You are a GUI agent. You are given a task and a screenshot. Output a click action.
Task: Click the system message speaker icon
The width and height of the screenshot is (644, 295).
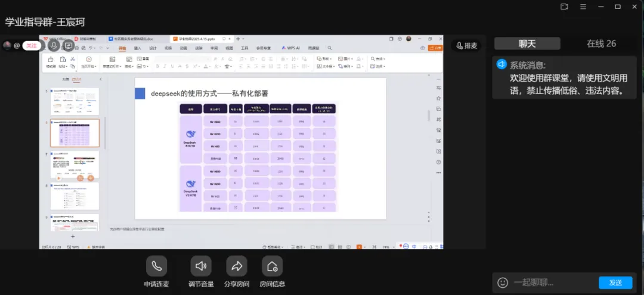pos(501,64)
